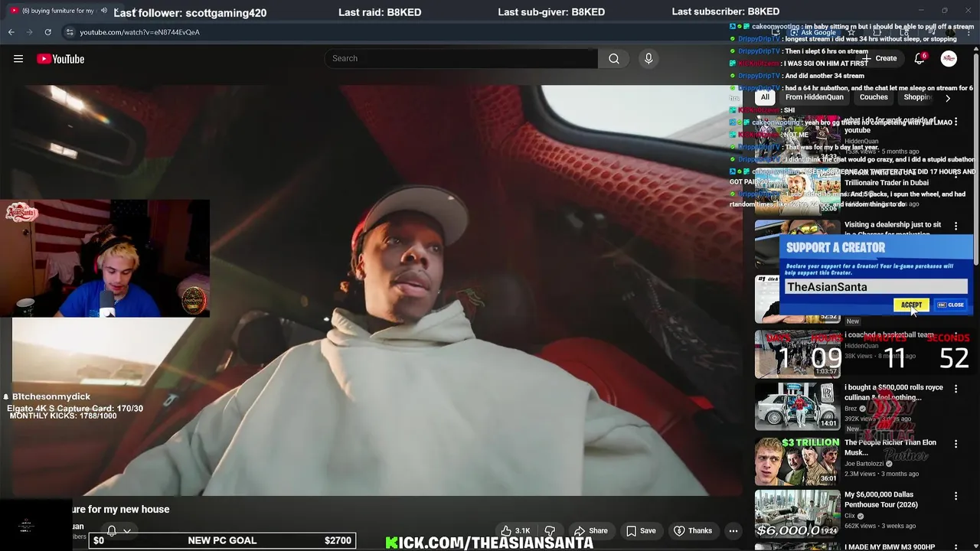Open the account avatar menu

[949, 59]
